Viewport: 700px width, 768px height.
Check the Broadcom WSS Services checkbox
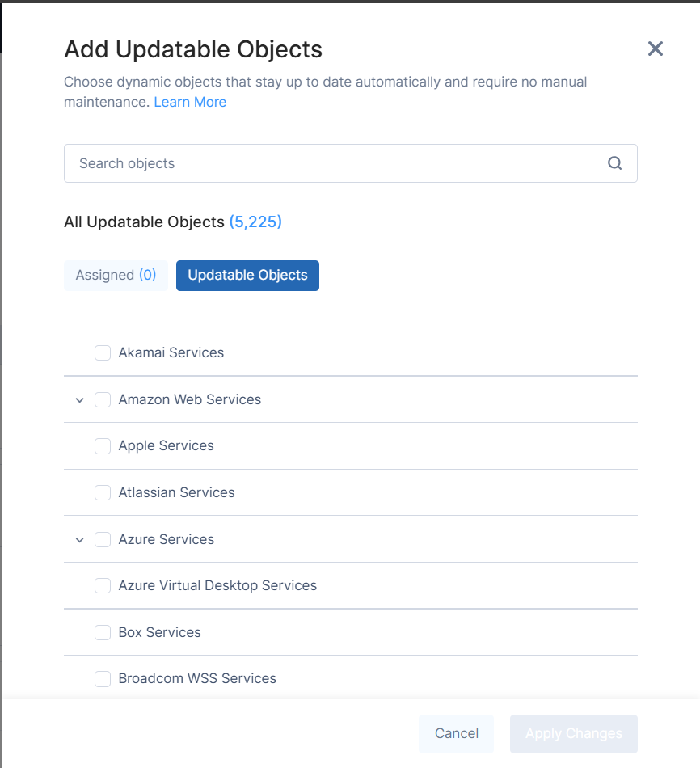click(103, 679)
